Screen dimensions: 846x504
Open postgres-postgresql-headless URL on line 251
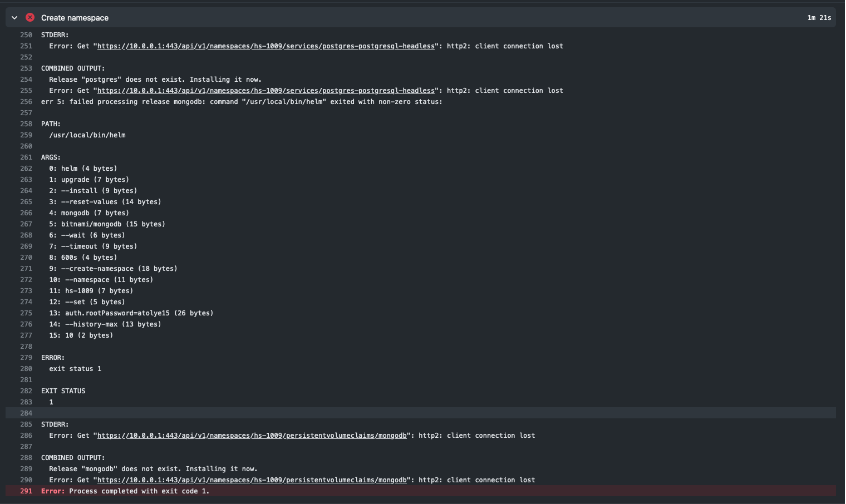(x=266, y=46)
